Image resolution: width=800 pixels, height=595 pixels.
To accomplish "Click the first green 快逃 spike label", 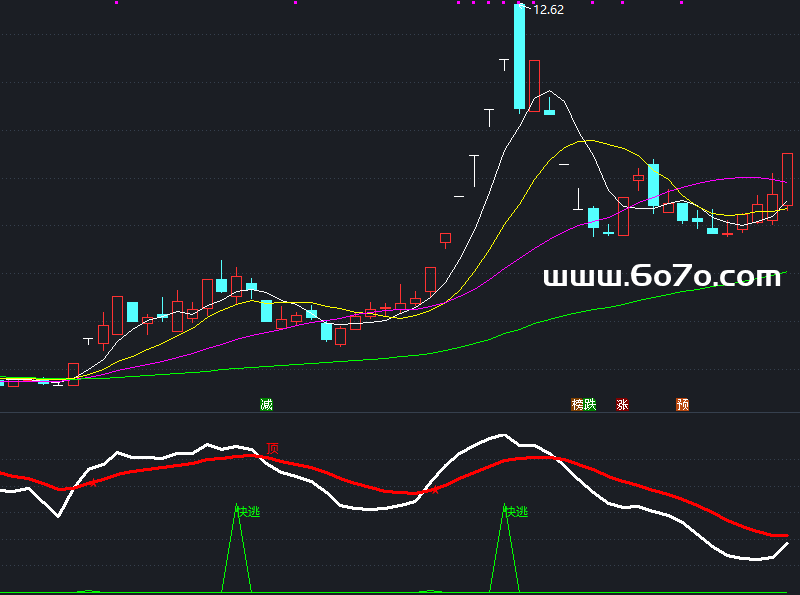I will (247, 512).
